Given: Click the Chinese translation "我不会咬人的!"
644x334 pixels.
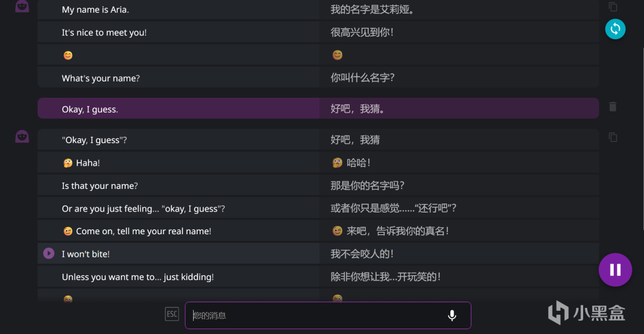Looking at the screenshot, I should click(362, 254).
